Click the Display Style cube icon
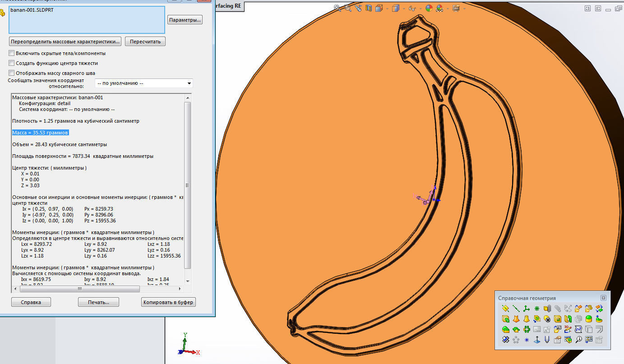The image size is (624, 364). [396, 8]
